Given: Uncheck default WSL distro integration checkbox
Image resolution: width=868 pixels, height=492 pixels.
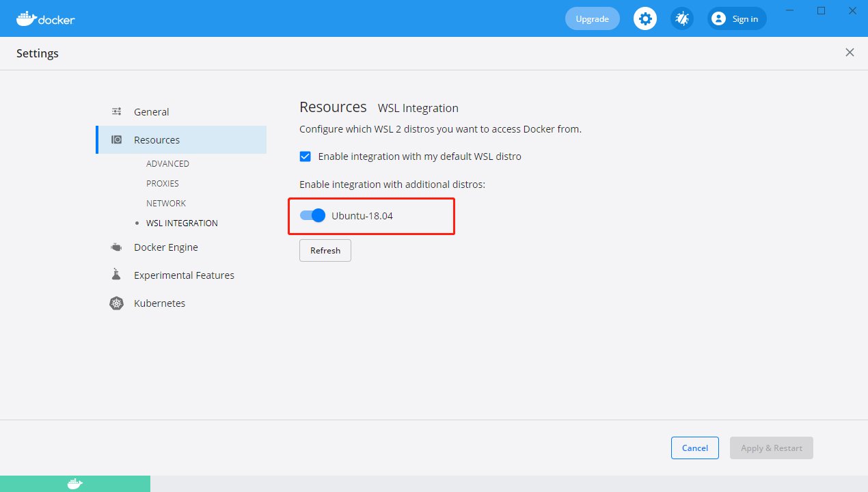Looking at the screenshot, I should (x=306, y=156).
